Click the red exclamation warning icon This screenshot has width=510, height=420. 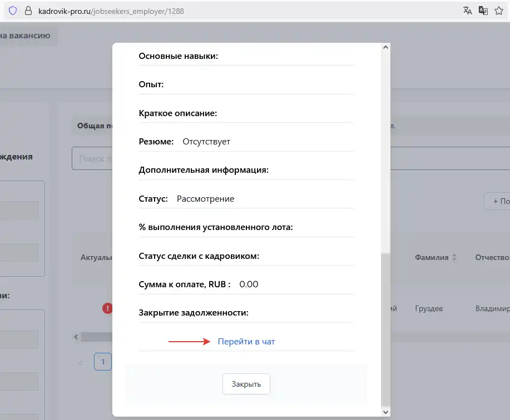(107, 308)
